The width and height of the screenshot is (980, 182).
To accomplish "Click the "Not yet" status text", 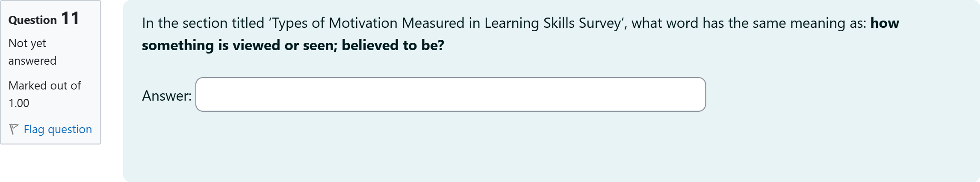I will coord(27,43).
